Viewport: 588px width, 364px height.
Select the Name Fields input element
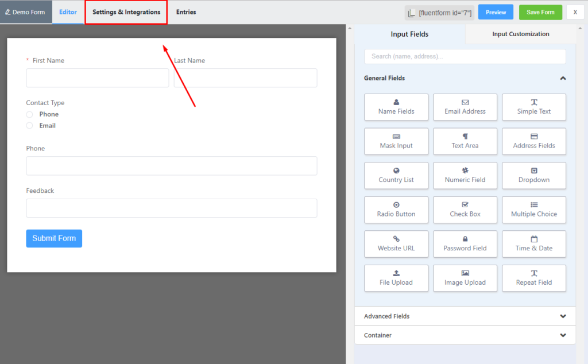coord(396,107)
